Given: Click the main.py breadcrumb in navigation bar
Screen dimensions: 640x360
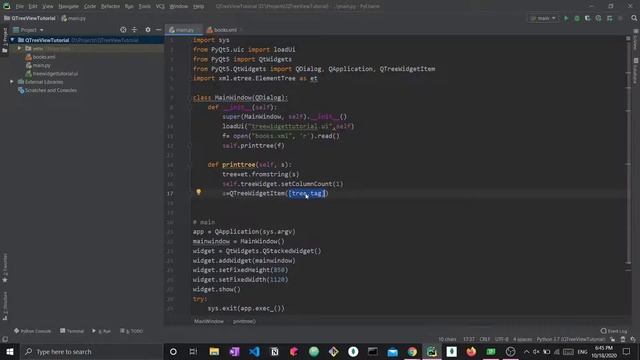Looking at the screenshot, I should [73, 18].
